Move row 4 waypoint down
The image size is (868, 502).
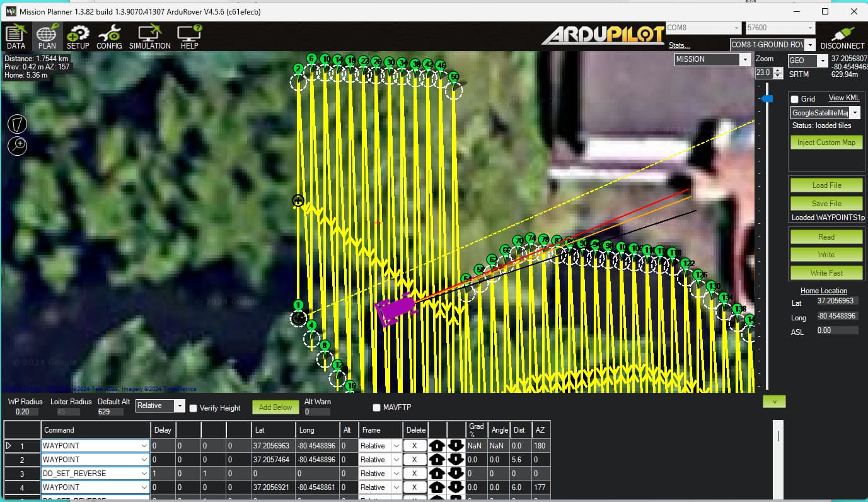[x=456, y=487]
